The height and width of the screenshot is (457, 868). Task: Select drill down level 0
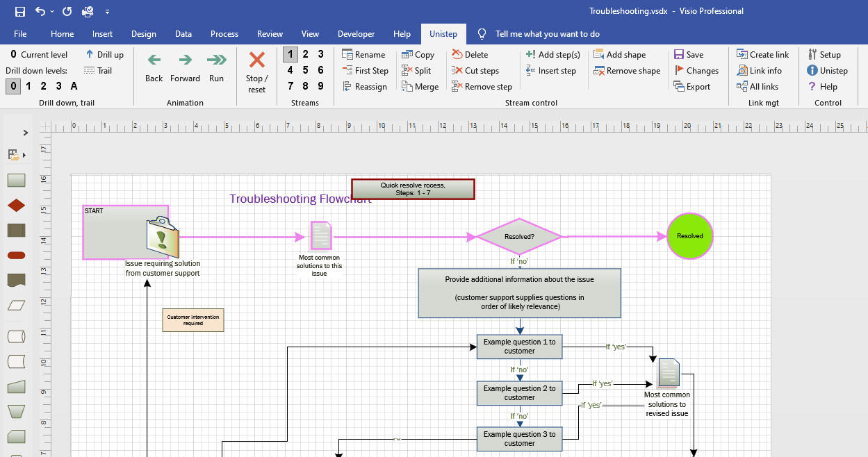(x=13, y=86)
